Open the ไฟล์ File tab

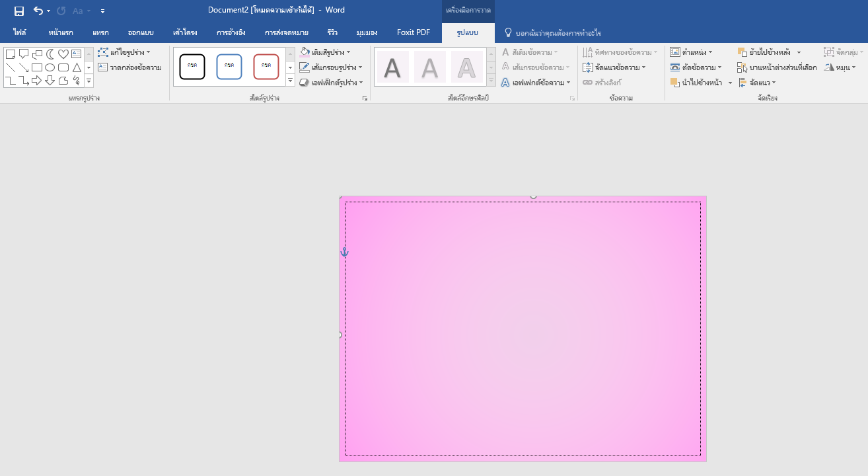pos(19,32)
